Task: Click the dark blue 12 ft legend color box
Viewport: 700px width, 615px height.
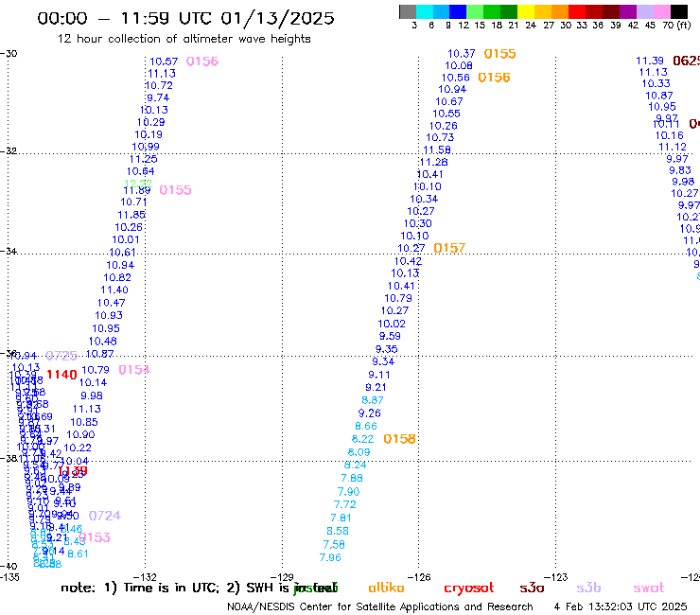Action: click(458, 11)
